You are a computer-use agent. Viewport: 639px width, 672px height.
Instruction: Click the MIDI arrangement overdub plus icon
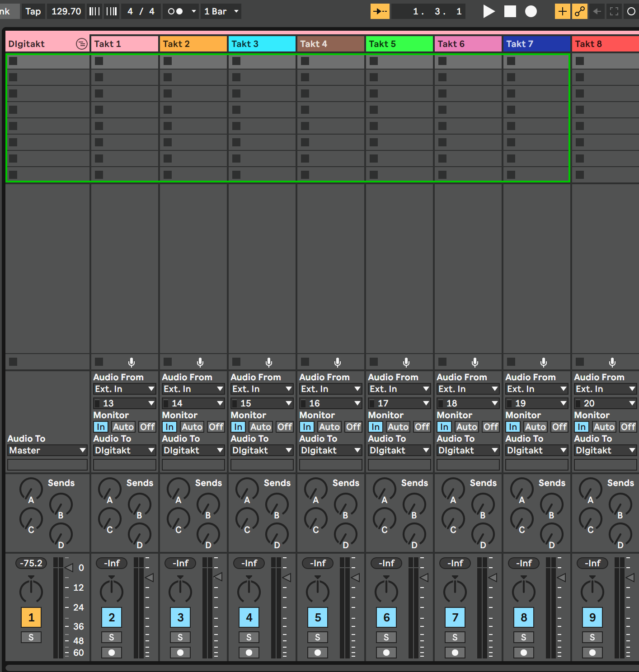(x=562, y=11)
